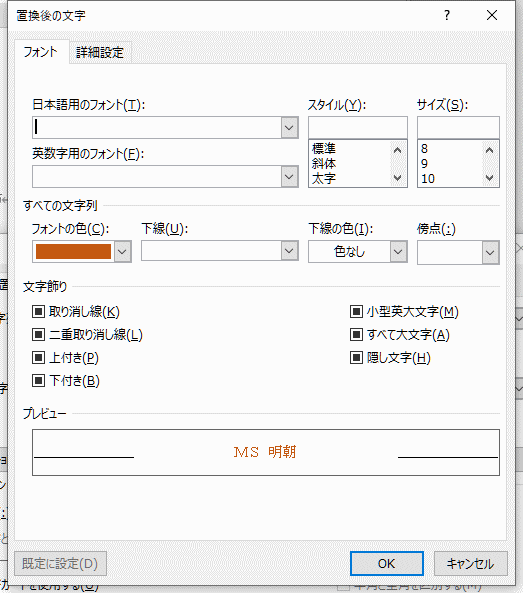Expand the 英数字用のフォント dropdown
523x593 pixels.
pyautogui.click(x=289, y=177)
